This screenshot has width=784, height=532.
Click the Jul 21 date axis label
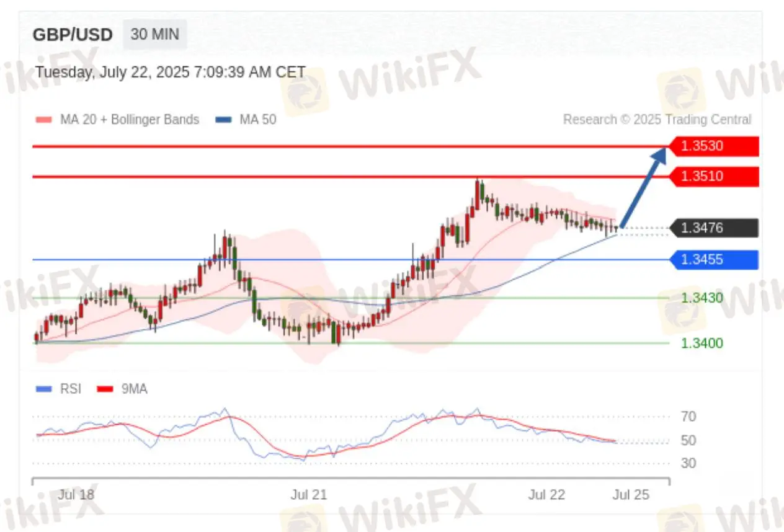pos(308,495)
